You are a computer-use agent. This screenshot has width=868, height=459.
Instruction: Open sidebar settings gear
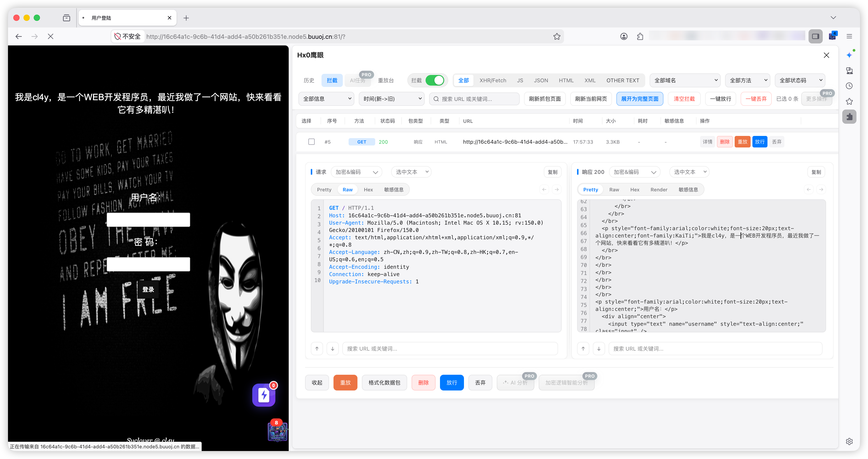tap(849, 441)
